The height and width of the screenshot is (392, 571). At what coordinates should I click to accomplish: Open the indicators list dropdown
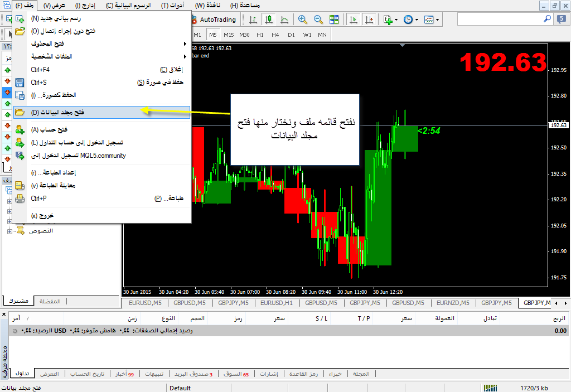(396, 20)
